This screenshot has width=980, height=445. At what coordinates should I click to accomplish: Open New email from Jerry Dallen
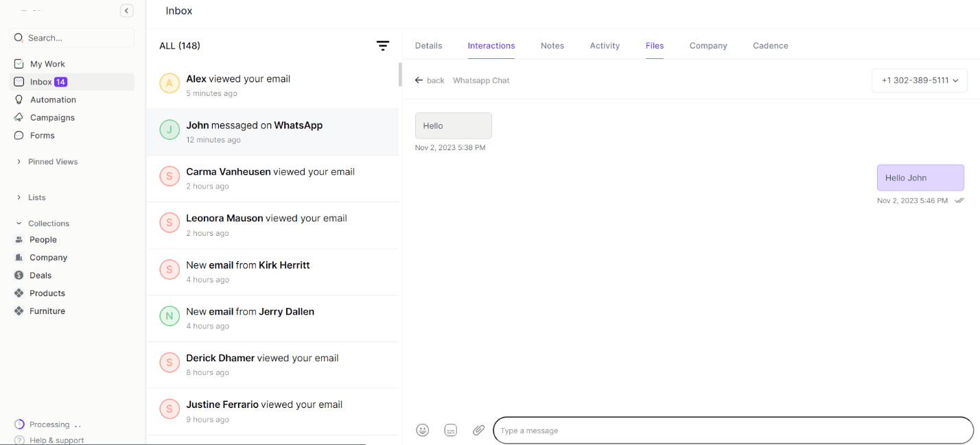[x=272, y=319]
